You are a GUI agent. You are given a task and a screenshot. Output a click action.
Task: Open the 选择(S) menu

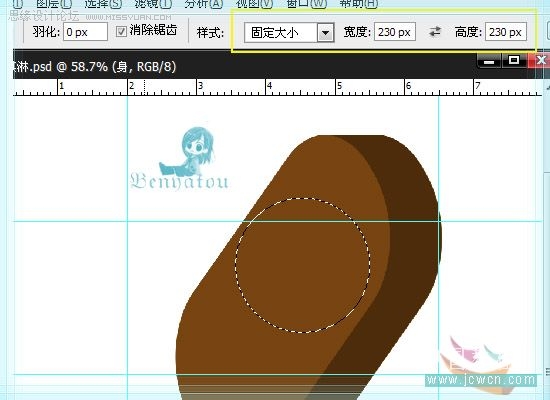tap(103, 4)
